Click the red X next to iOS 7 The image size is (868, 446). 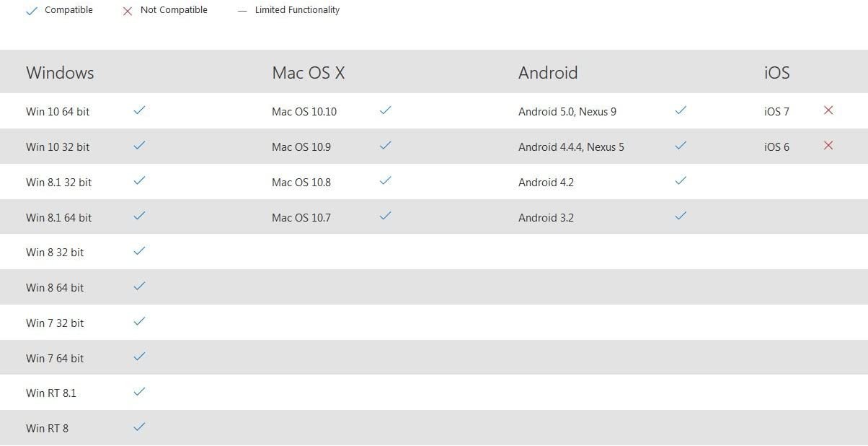click(828, 110)
